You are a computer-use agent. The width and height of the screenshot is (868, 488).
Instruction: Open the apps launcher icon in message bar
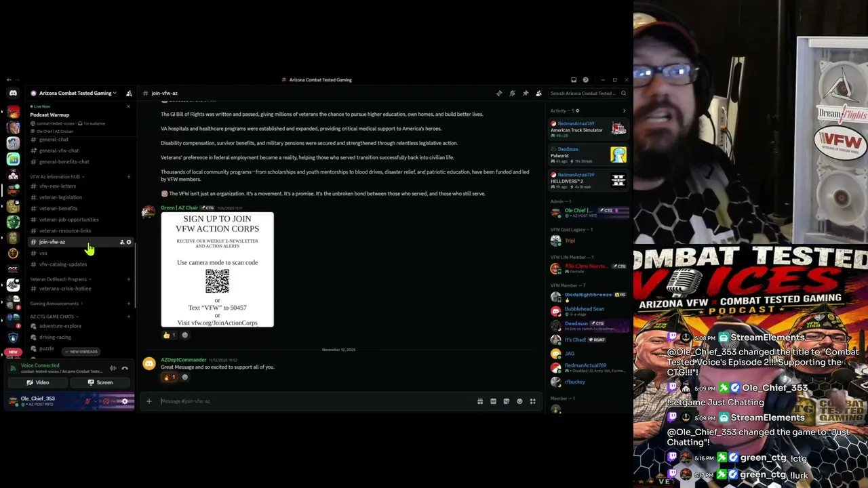(x=533, y=401)
